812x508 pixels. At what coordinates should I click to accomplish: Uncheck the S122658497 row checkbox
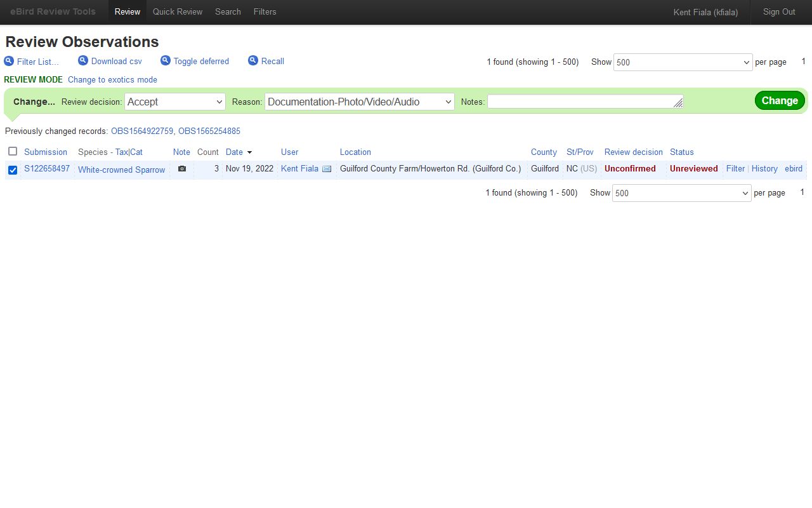point(13,170)
